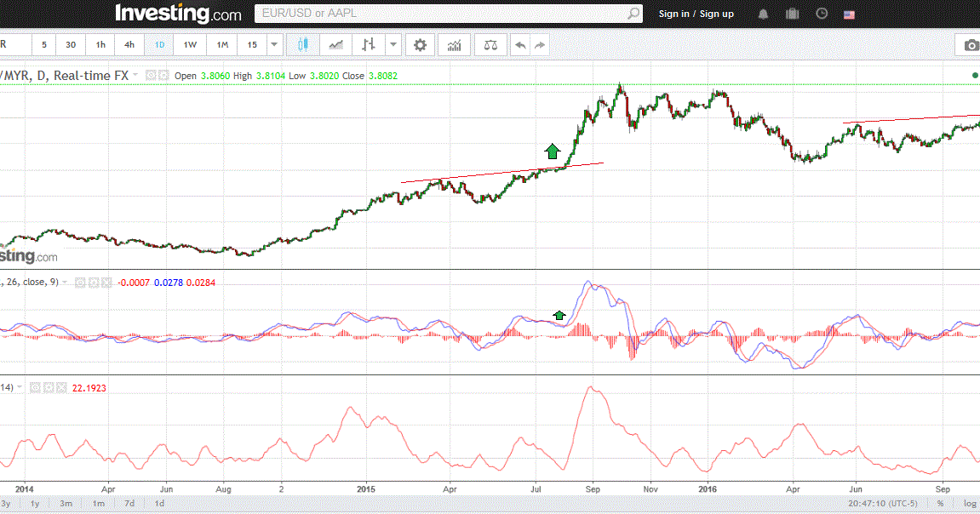This screenshot has height=514, width=980.
Task: Expand the chart type dropdown arrow
Action: tap(393, 44)
